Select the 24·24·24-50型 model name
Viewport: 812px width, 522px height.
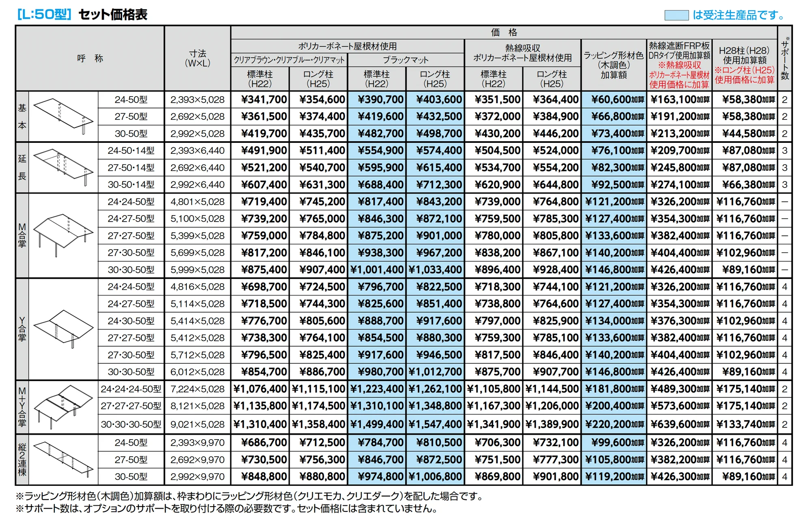point(131,389)
